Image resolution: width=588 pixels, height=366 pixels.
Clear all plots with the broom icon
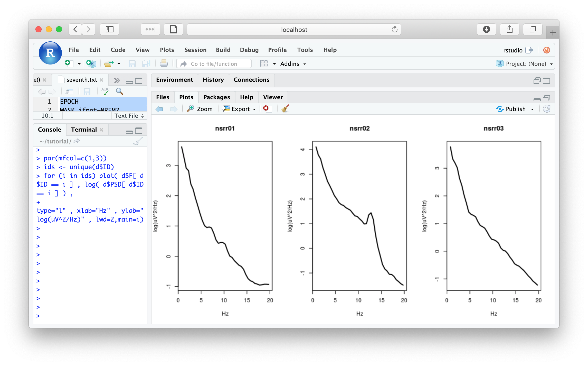click(x=285, y=109)
